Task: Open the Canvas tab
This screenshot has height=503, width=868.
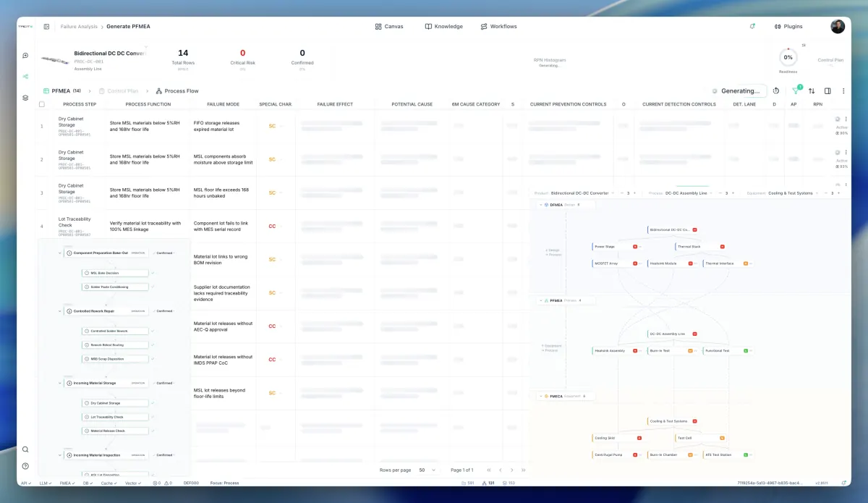Action: 389,26
